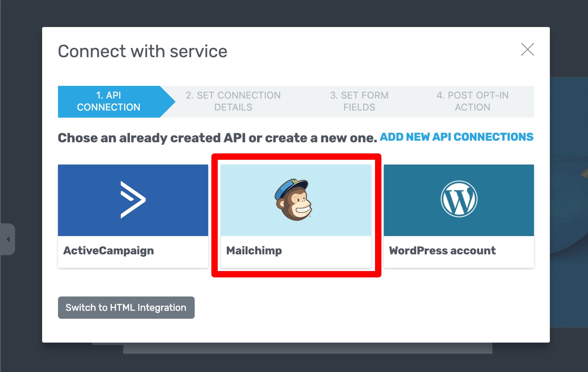Viewport: 588px width, 372px height.
Task: Select the ActiveCampaign arrow logo tile
Action: tap(133, 200)
